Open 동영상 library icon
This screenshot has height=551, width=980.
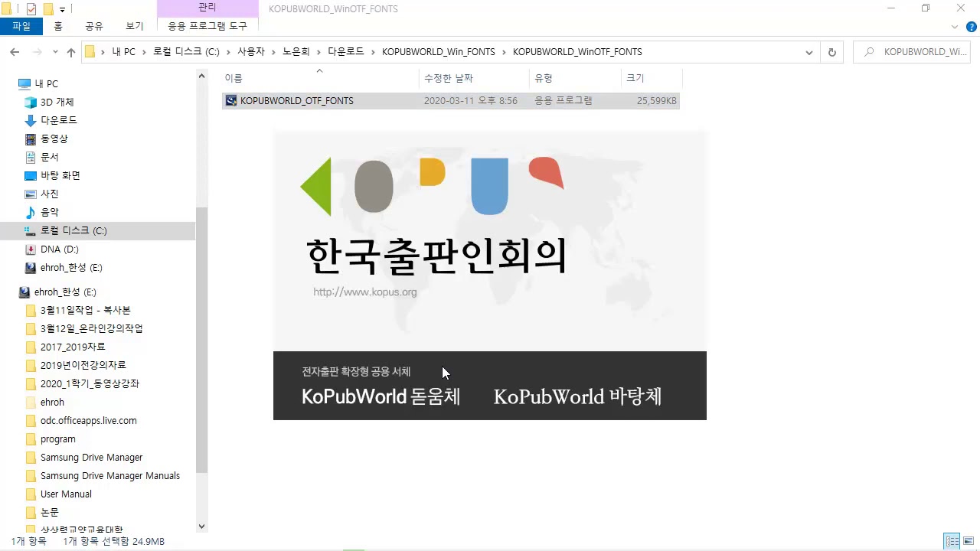click(31, 139)
